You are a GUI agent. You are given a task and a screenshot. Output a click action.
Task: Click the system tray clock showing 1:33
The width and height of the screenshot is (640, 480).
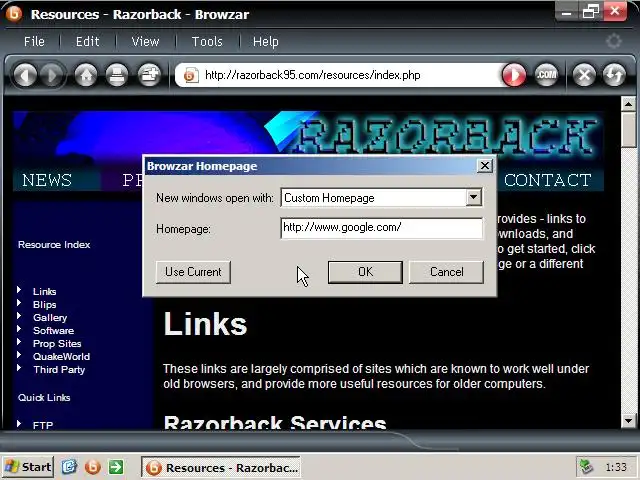click(x=616, y=467)
